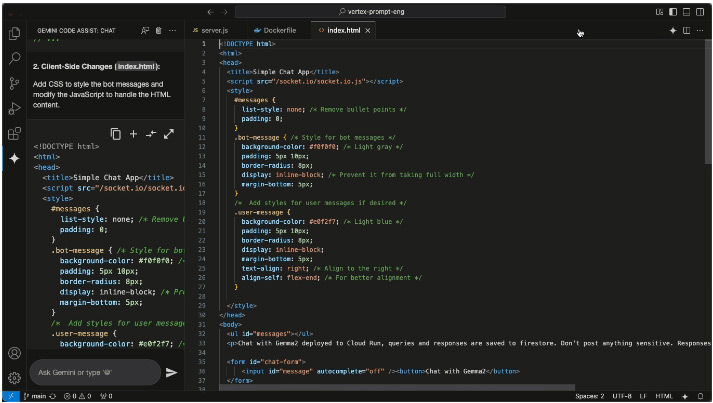Go forward with the navigation arrow
713x403 pixels.
pyautogui.click(x=224, y=12)
